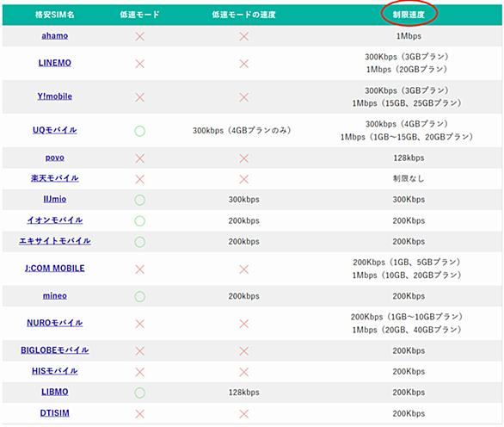Click the low-speed speed cross icon for J:COM MOBILE
This screenshot has height=427, width=504.
coord(244,269)
